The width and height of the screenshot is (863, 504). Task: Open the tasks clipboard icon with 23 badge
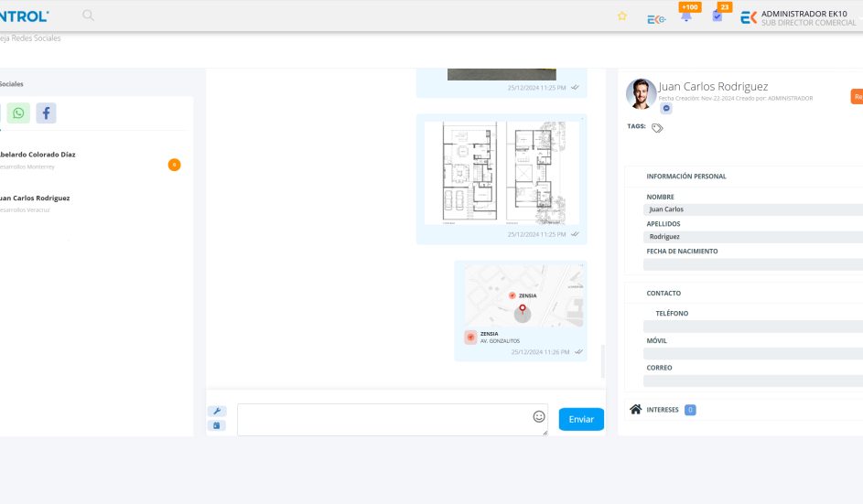coord(717,16)
